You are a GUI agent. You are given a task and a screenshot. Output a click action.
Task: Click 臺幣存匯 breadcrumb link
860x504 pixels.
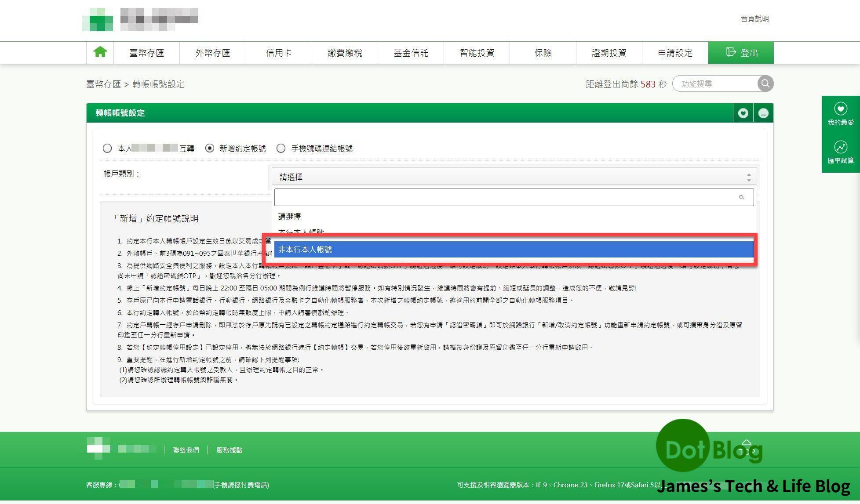(x=103, y=84)
